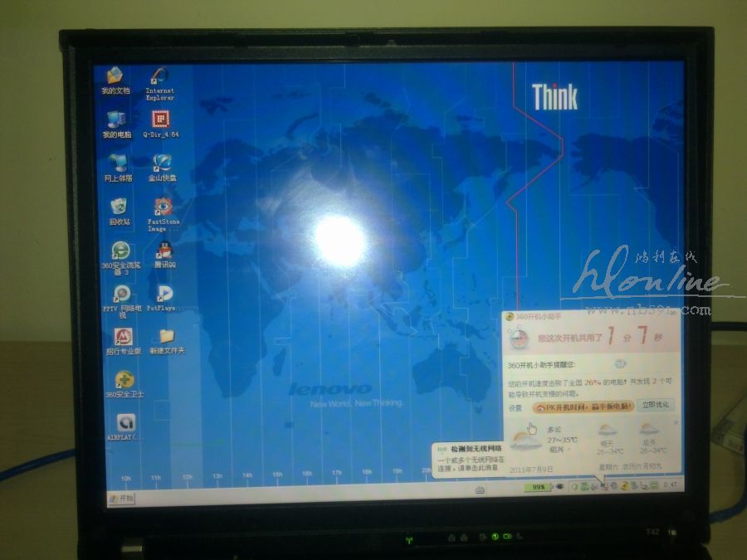Open the 我的文档 desktop icon

[115, 80]
